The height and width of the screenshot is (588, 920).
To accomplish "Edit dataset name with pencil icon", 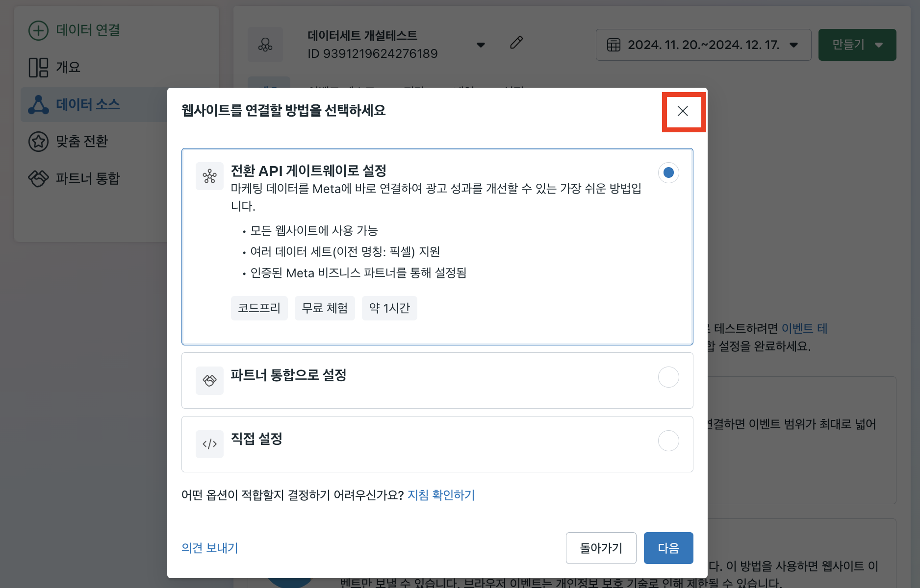I will tap(516, 43).
